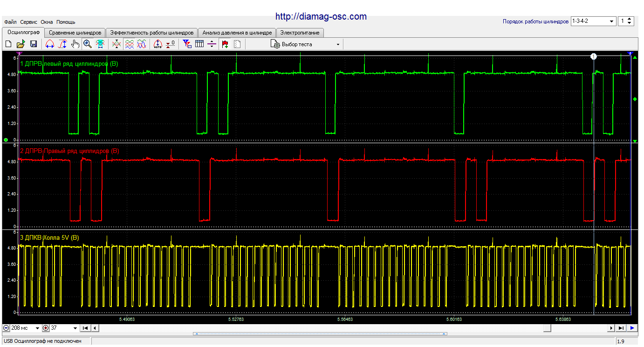The width and height of the screenshot is (644, 347).
Task: Open the zoom value 37 dropdown
Action: tap(75, 328)
